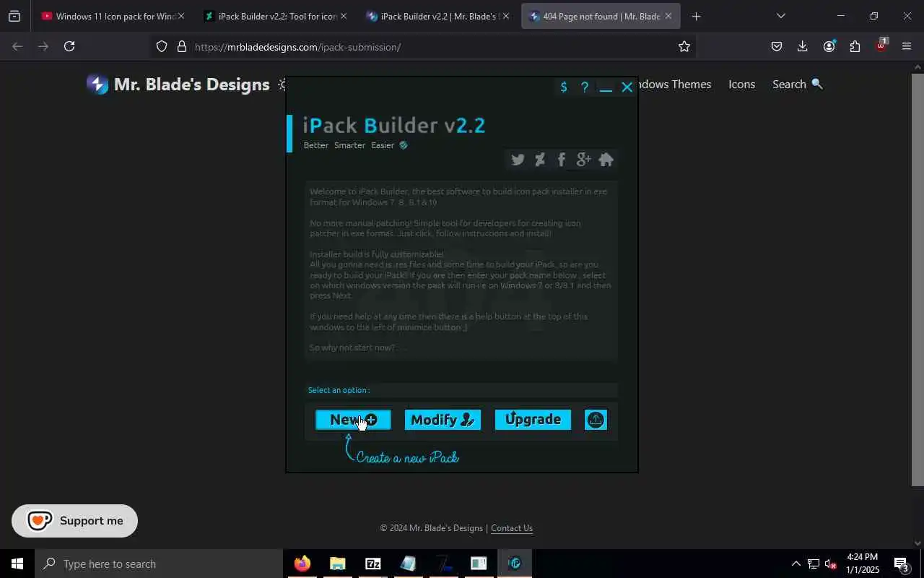Image resolution: width=924 pixels, height=578 pixels.
Task: Open the Twitter bird icon link
Action: pyautogui.click(x=518, y=160)
